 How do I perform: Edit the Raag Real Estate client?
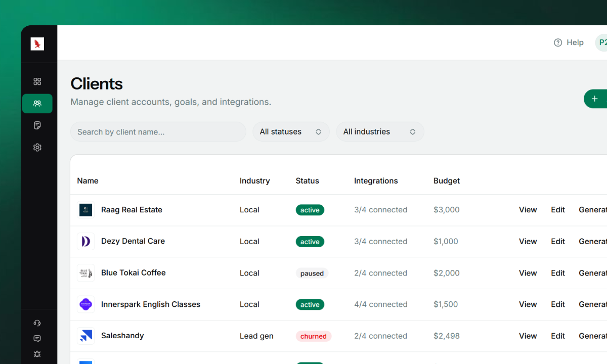[558, 210]
